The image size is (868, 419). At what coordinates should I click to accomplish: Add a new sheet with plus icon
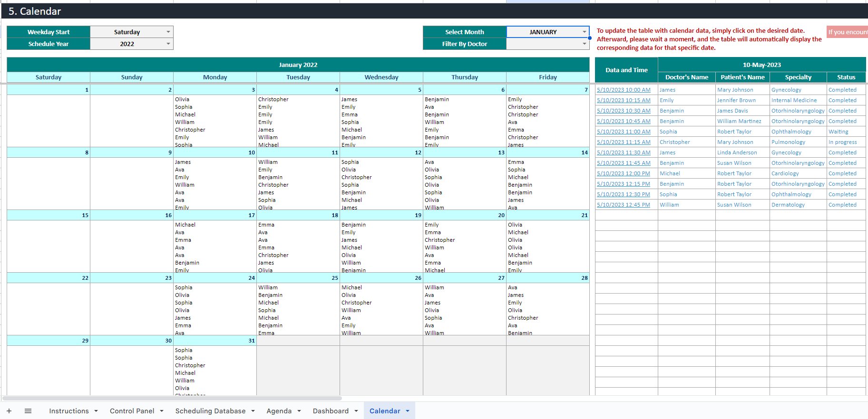point(9,411)
